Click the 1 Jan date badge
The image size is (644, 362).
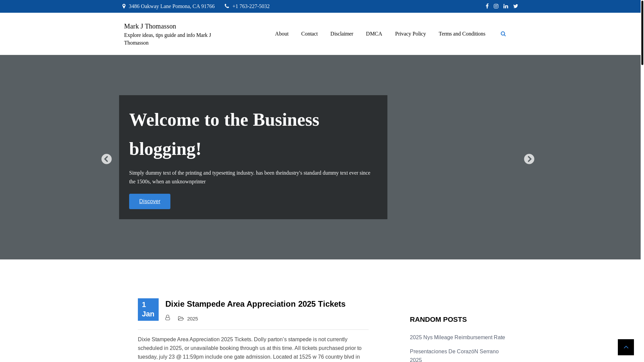pos(148,309)
